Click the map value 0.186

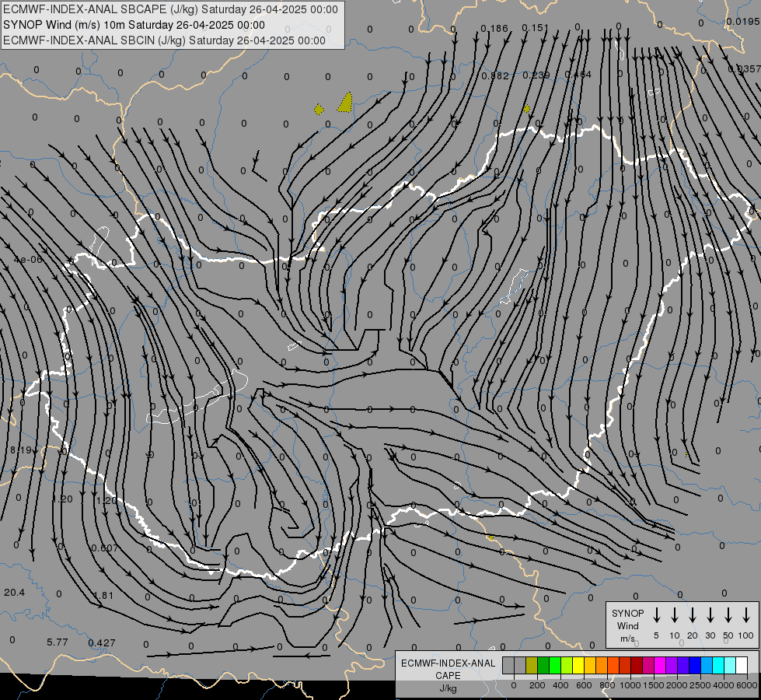[x=494, y=29]
